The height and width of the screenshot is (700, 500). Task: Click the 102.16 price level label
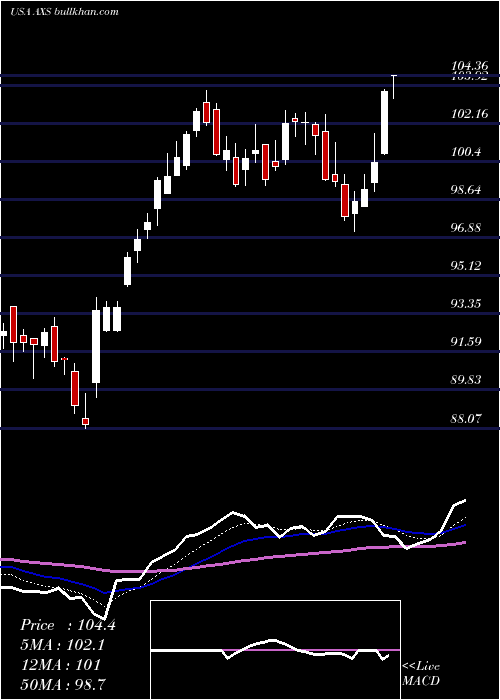click(x=470, y=114)
